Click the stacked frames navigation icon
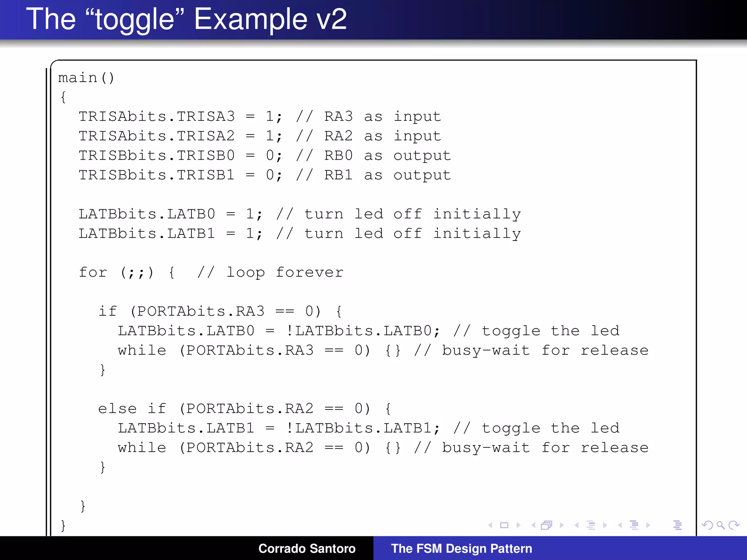The width and height of the screenshot is (747, 560). tap(547, 525)
